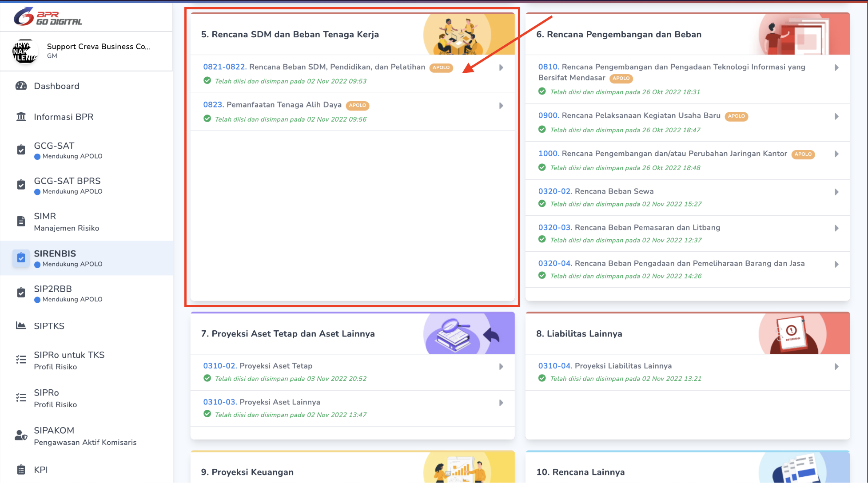The image size is (868, 483).
Task: Click the SIPAKOM user shield icon
Action: 21,435
